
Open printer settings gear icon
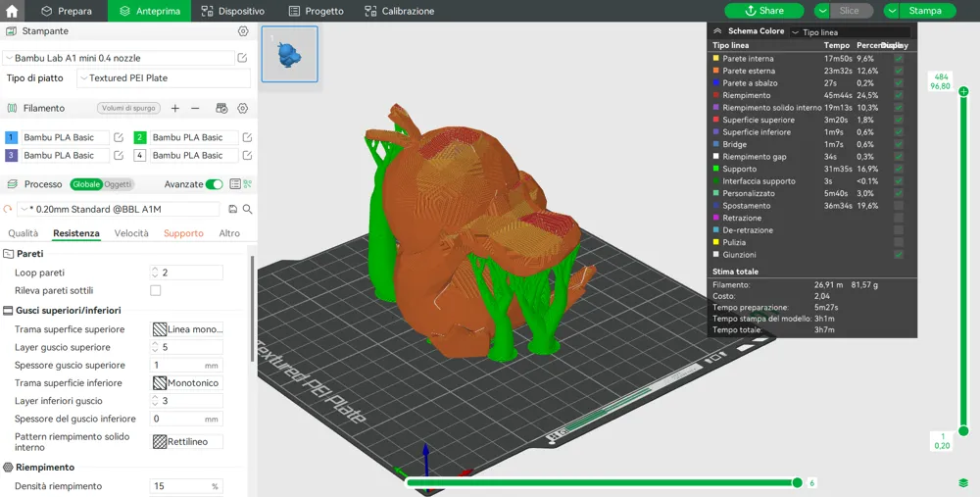click(x=243, y=31)
